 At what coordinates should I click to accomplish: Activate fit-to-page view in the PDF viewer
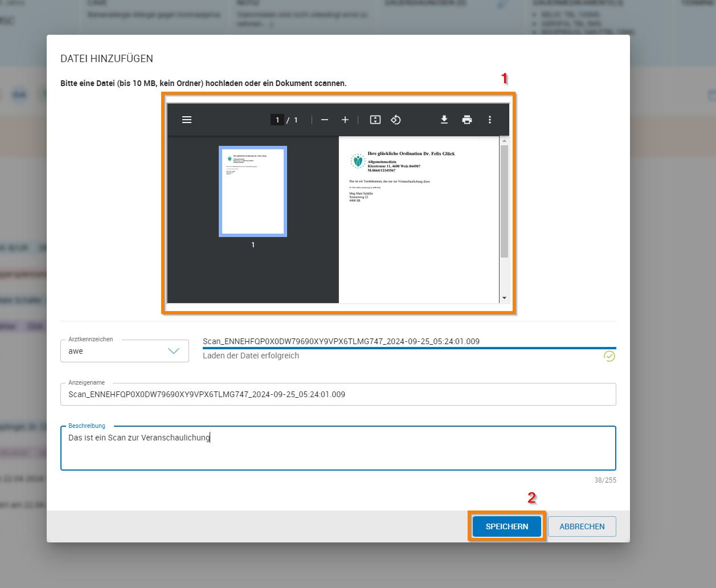click(x=374, y=120)
